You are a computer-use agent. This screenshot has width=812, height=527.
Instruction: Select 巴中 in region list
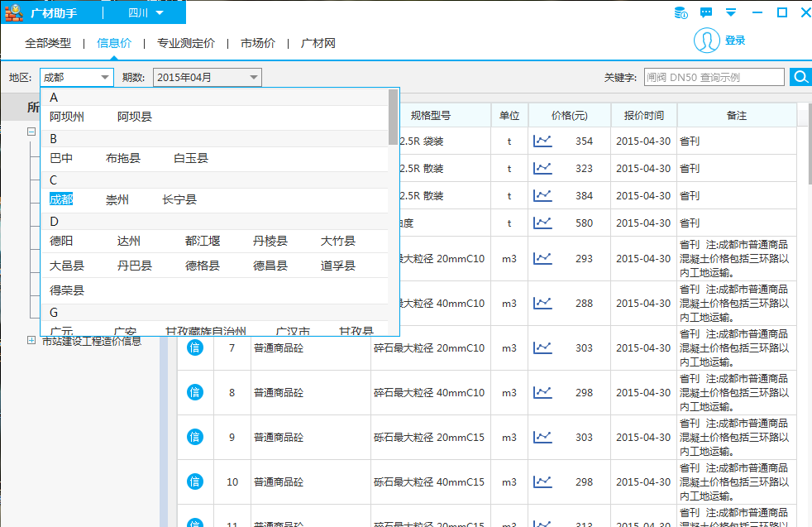(x=61, y=158)
